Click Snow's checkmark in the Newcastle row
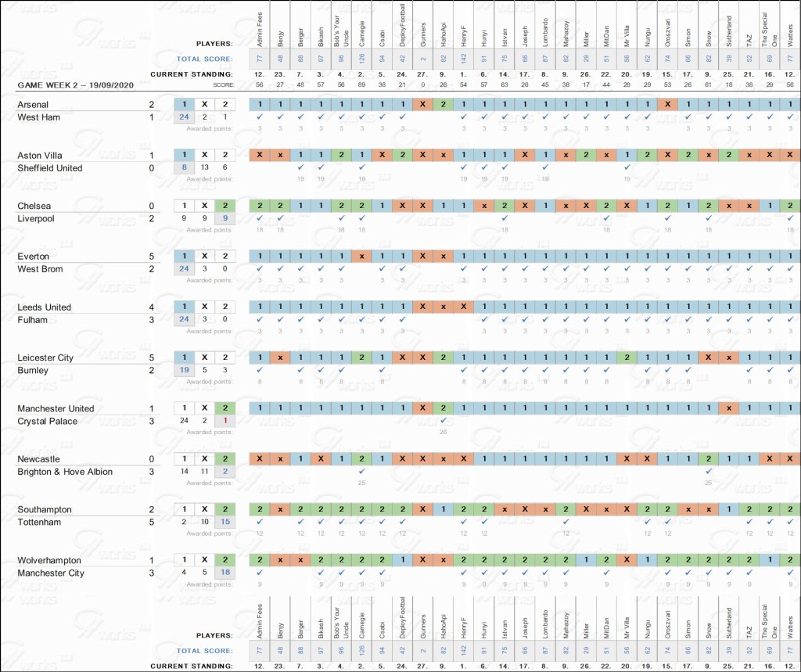The width and height of the screenshot is (801, 672). (x=707, y=472)
